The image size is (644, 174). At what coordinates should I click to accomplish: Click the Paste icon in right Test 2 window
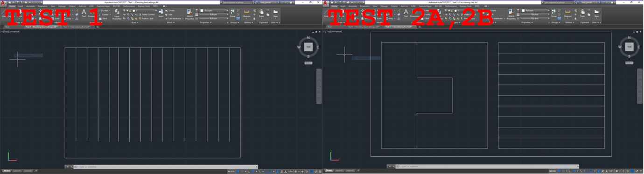click(582, 14)
